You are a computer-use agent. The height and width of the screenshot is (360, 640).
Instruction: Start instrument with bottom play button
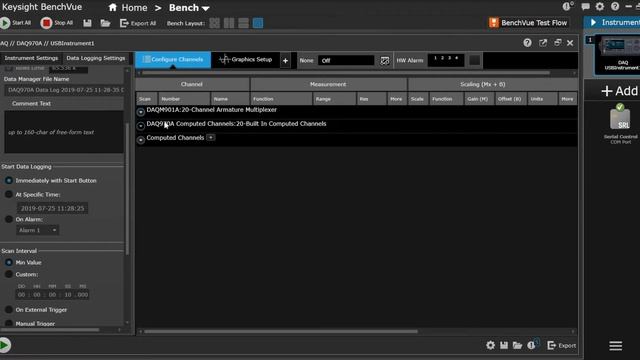[x=5, y=345]
